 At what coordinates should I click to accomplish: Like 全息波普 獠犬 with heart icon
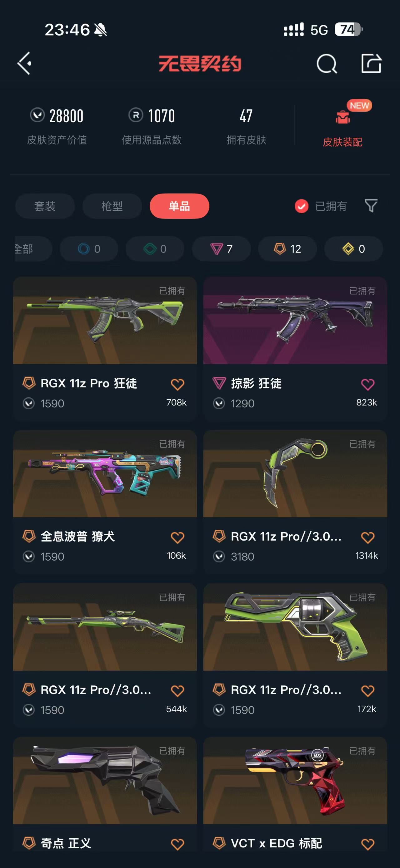[177, 537]
